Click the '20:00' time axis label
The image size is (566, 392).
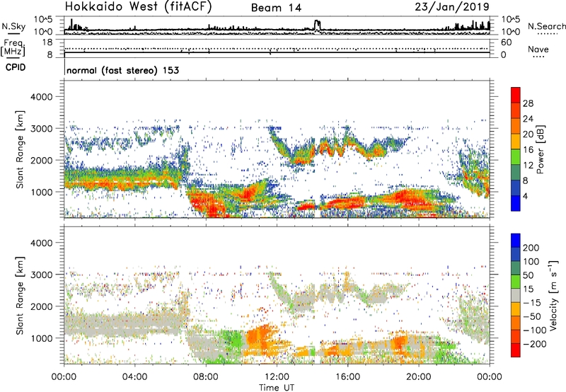click(x=419, y=377)
